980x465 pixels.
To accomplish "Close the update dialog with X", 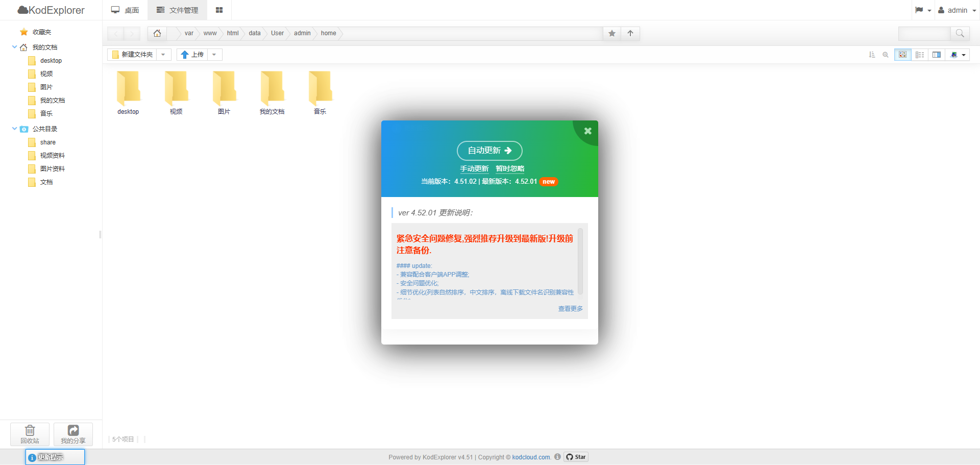I will point(588,131).
